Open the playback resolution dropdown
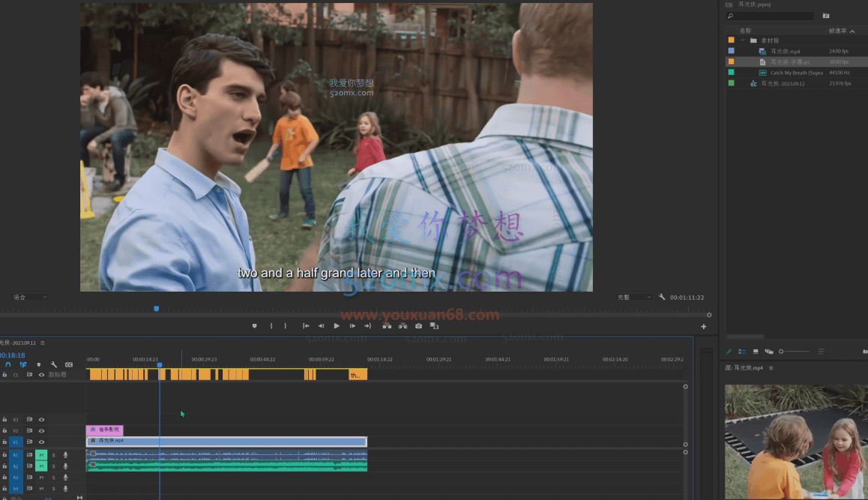 tap(634, 298)
